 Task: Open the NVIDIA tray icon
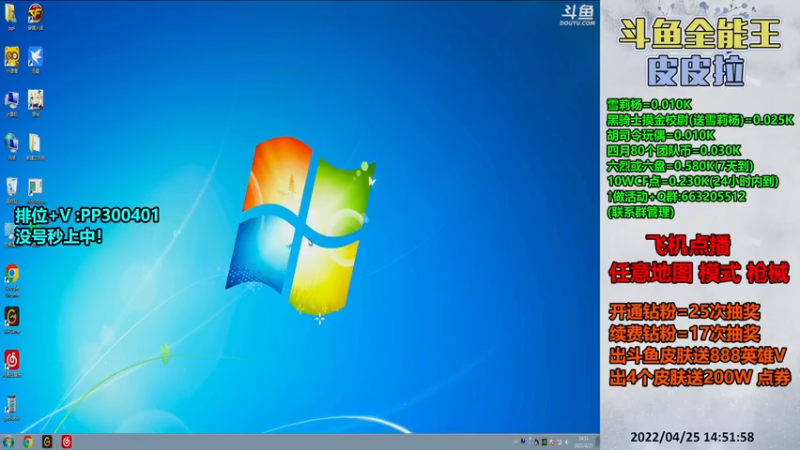[544, 442]
